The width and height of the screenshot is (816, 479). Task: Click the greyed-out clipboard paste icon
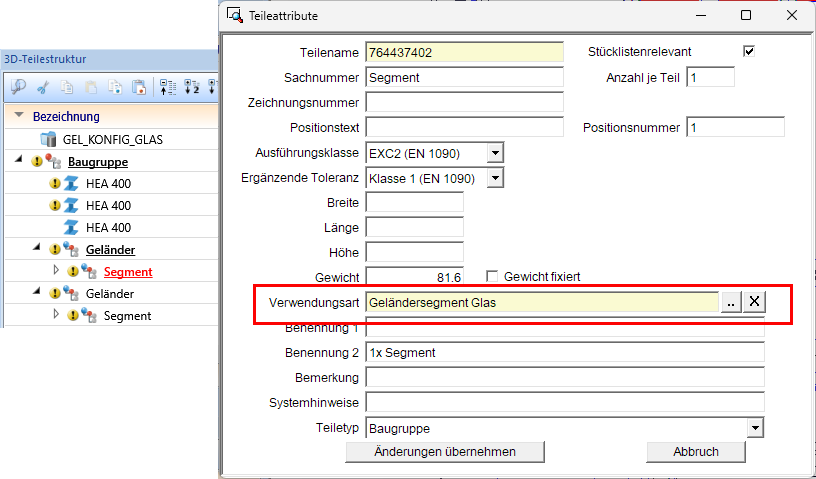(91, 87)
